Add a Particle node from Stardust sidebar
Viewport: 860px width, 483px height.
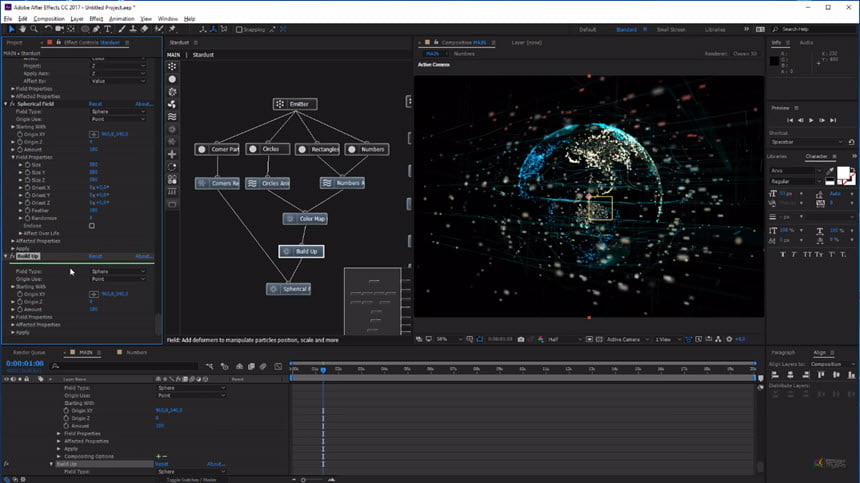click(x=172, y=79)
